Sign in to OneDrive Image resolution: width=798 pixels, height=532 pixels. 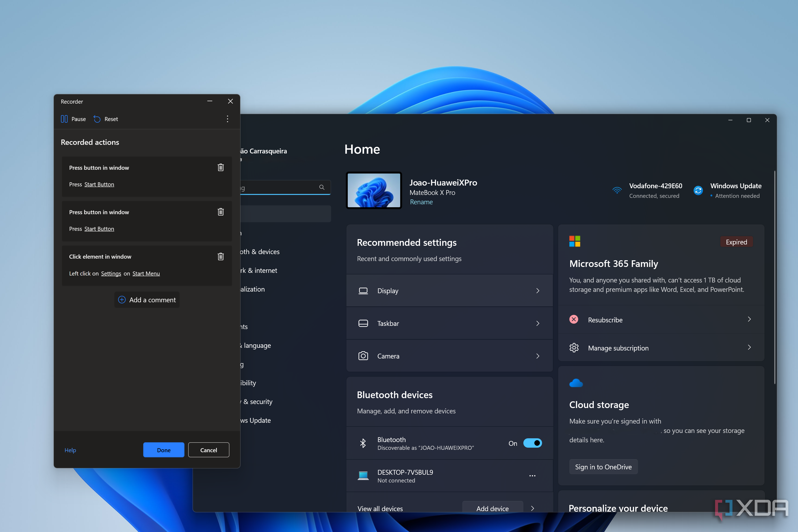tap(603, 467)
